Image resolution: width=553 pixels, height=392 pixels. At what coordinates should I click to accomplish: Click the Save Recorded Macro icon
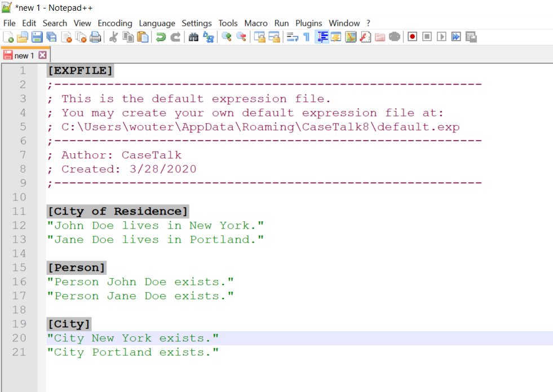tap(471, 37)
